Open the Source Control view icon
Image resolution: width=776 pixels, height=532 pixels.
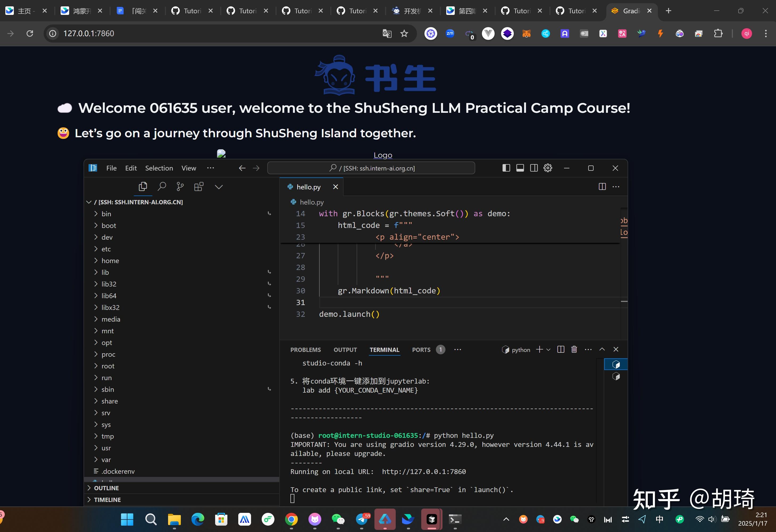click(180, 186)
